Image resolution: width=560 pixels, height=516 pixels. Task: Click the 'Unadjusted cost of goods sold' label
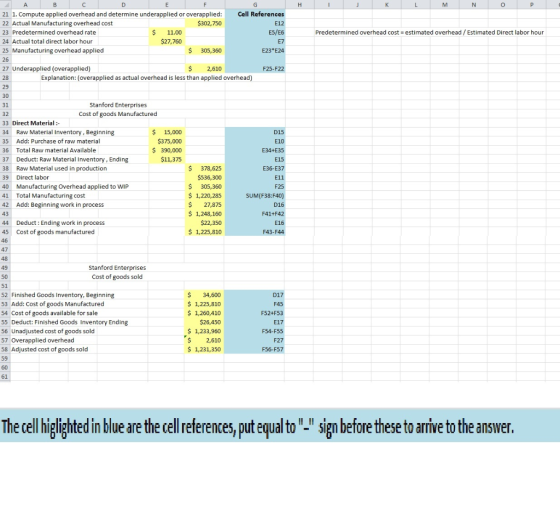(53, 331)
